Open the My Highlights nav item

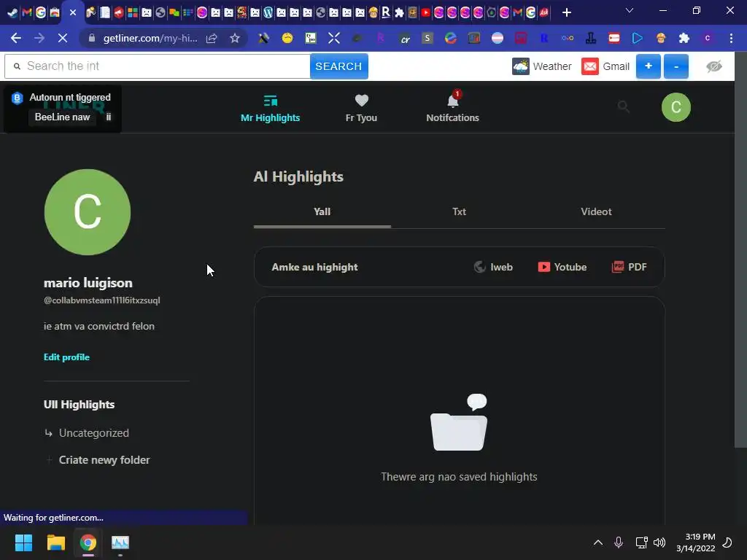270,109
